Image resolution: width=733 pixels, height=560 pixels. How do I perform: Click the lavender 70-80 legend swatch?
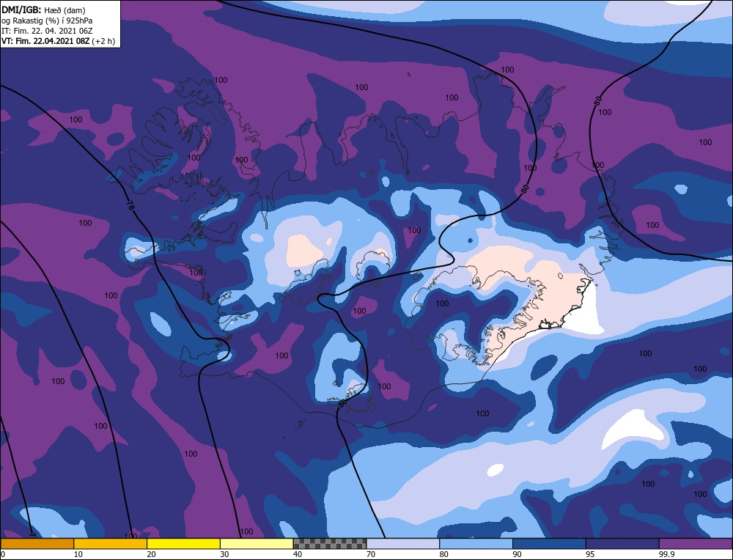[403, 544]
